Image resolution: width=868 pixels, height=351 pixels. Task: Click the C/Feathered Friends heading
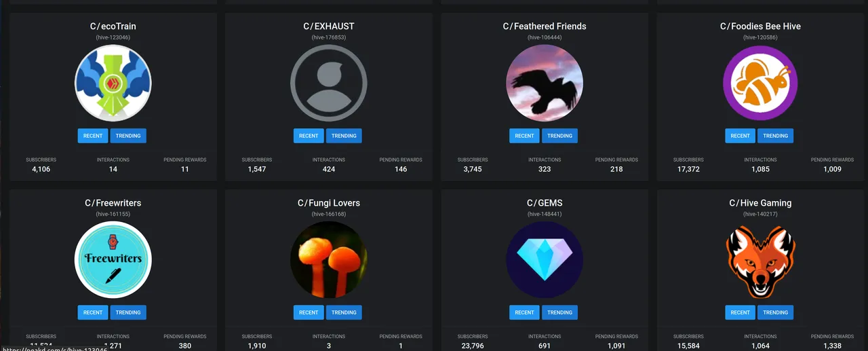point(545,26)
